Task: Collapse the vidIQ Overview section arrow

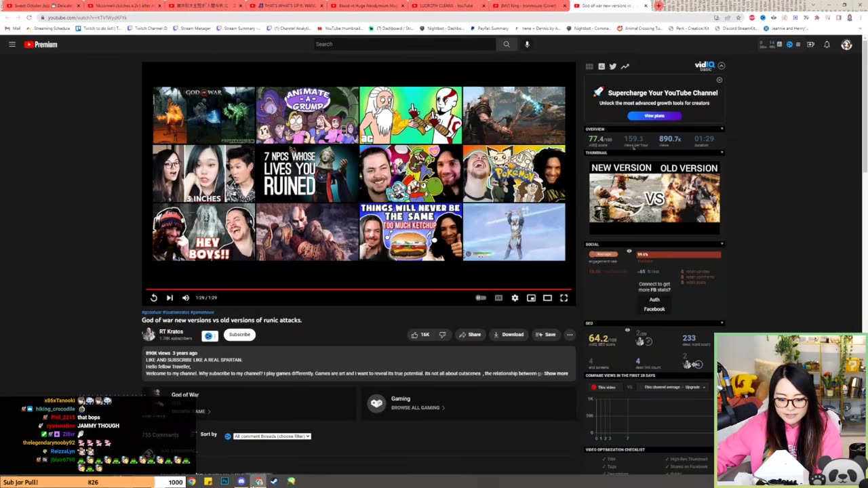Action: pyautogui.click(x=722, y=129)
